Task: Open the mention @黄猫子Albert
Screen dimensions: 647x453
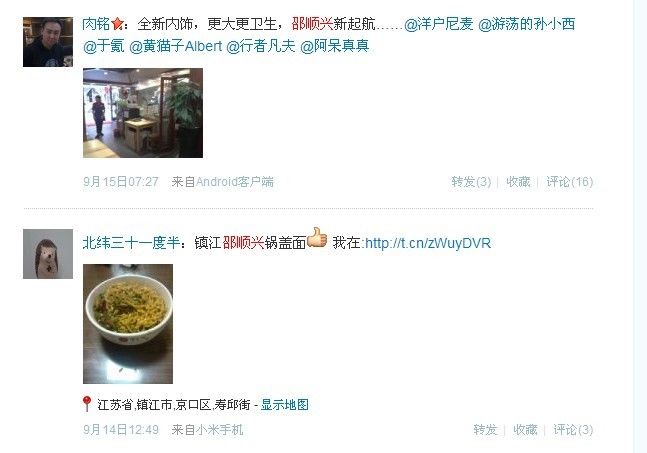Action: 176,46
